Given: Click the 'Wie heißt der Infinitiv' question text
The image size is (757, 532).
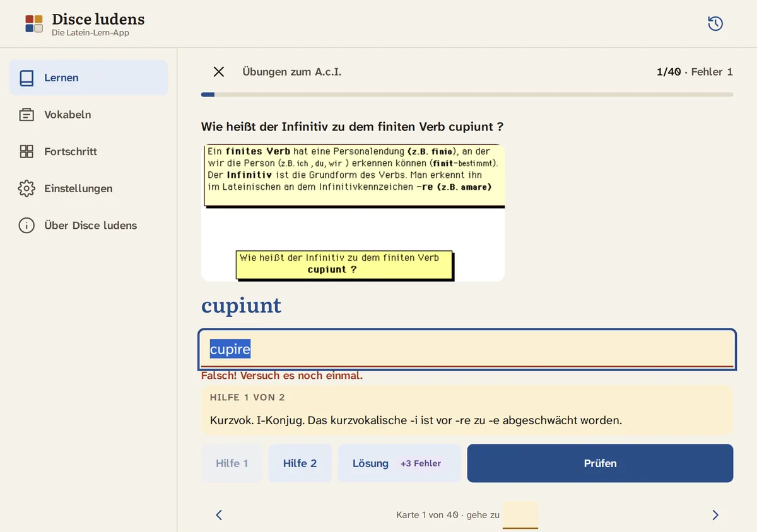Looking at the screenshot, I should pyautogui.click(x=352, y=127).
